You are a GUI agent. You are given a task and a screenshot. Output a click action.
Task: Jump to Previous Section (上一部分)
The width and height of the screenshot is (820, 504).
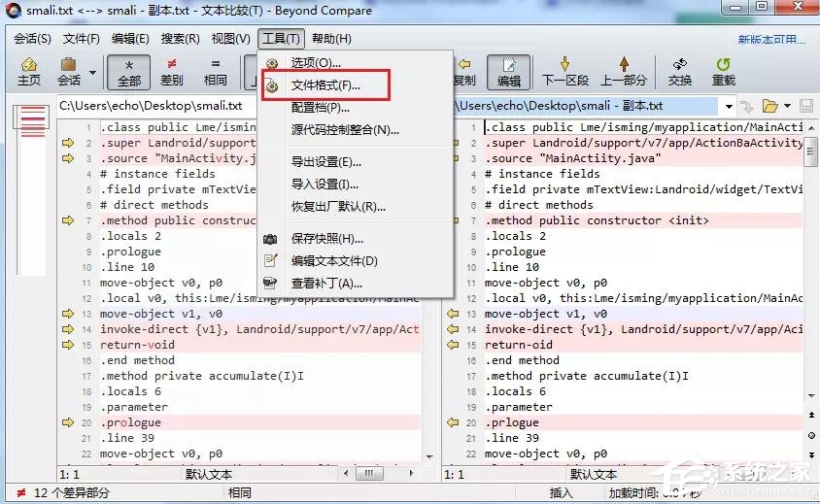pos(624,72)
